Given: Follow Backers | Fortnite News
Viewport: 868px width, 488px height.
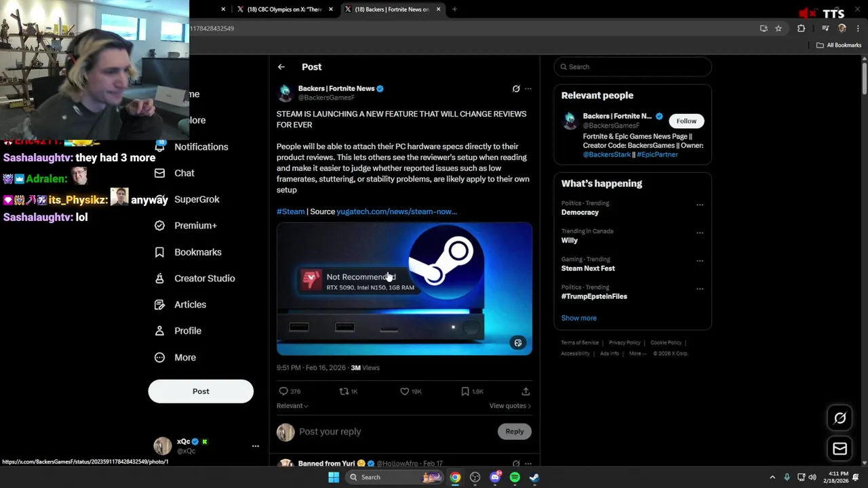Looking at the screenshot, I should click(x=686, y=121).
